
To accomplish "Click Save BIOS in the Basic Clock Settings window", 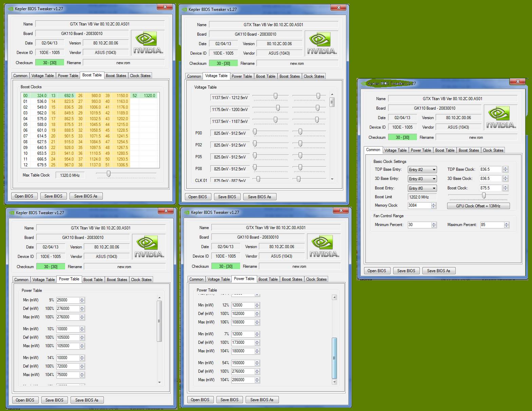I will [x=406, y=271].
